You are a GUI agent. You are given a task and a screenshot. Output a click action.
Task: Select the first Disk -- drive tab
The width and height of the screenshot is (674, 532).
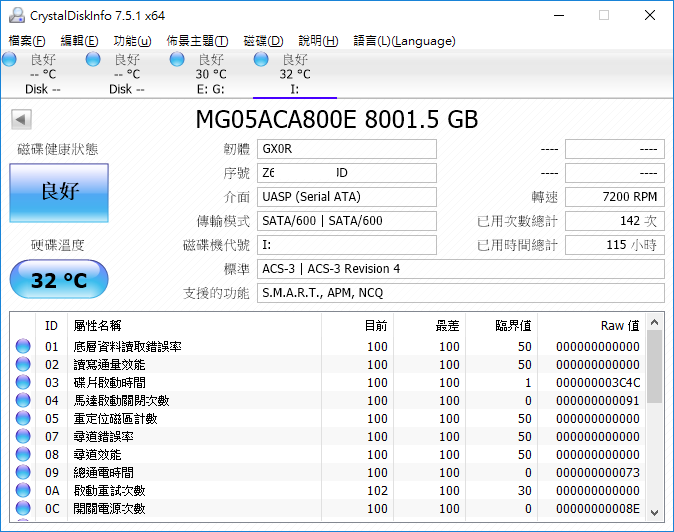tap(43, 74)
